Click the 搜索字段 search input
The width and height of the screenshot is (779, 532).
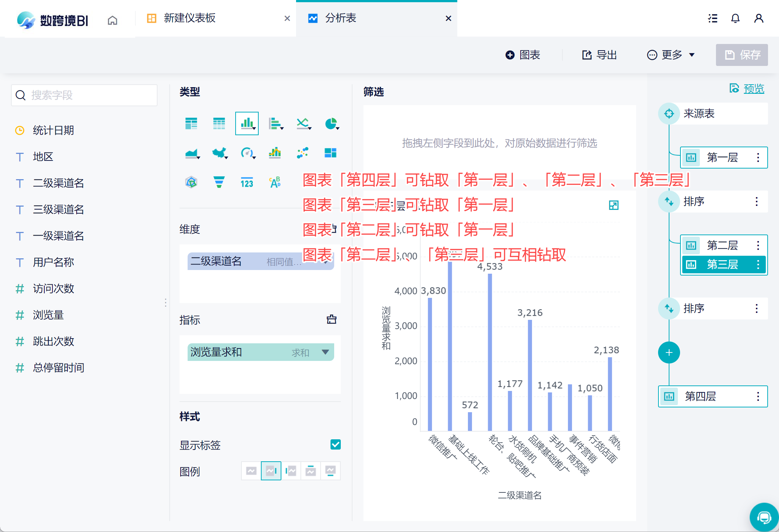coord(84,95)
